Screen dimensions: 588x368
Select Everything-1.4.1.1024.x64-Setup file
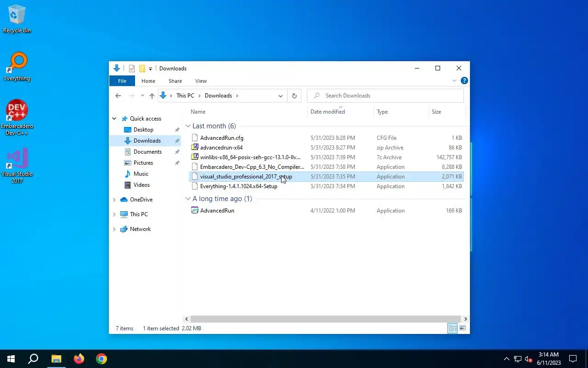click(327, 186)
